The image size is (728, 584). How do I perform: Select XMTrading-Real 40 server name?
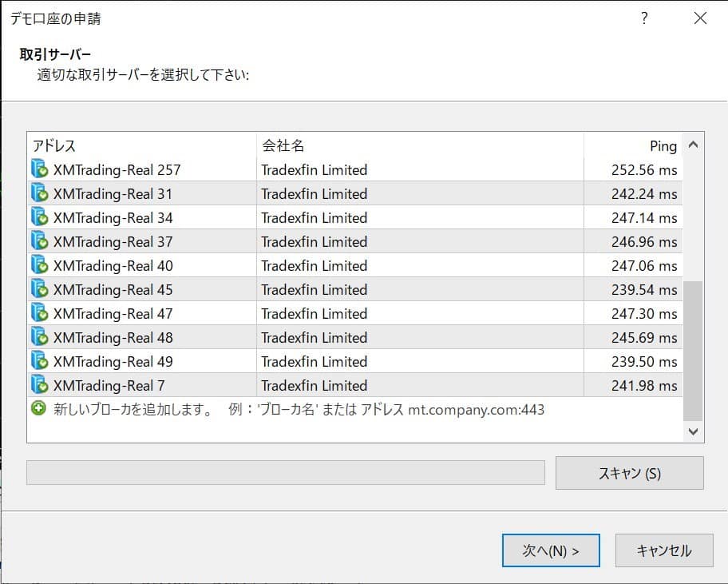coord(113,266)
